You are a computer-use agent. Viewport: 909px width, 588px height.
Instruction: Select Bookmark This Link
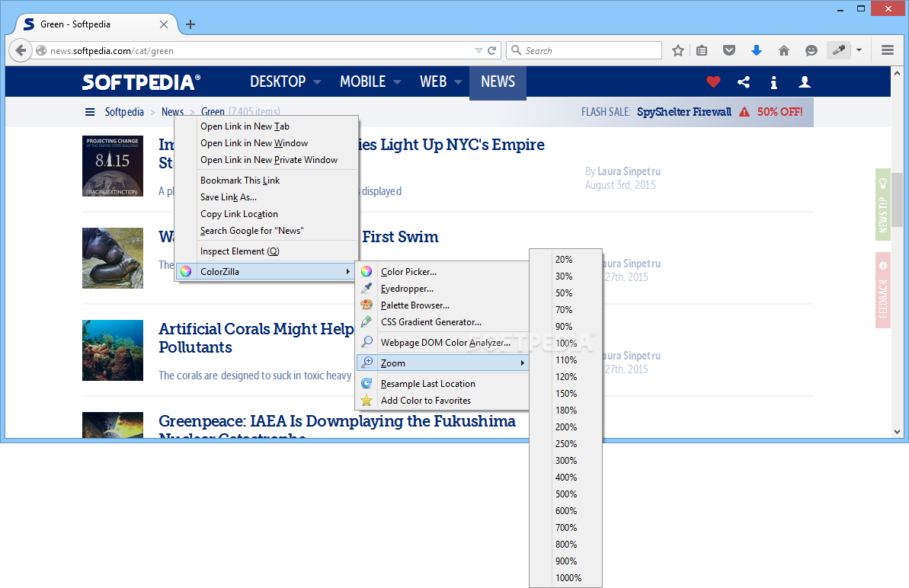coord(266,181)
